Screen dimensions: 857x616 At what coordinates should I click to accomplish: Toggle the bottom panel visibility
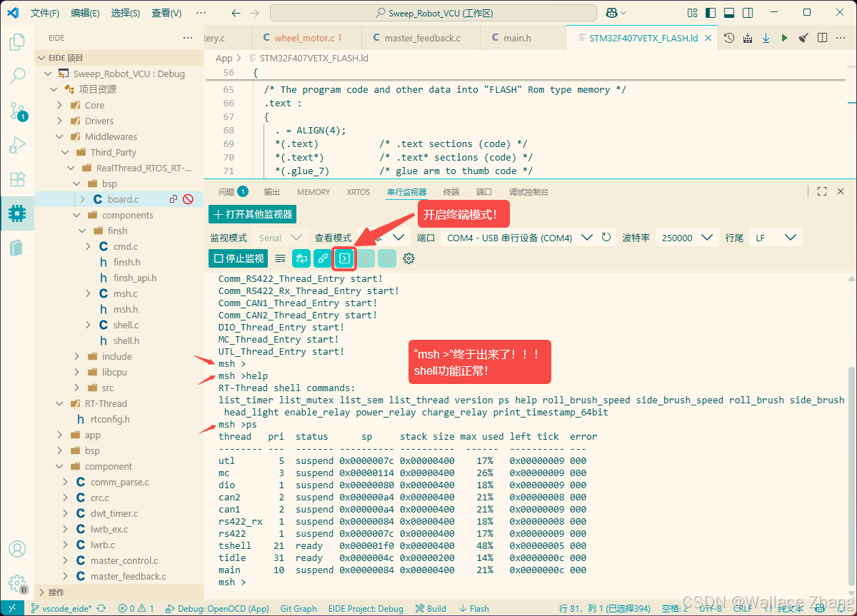[728, 13]
